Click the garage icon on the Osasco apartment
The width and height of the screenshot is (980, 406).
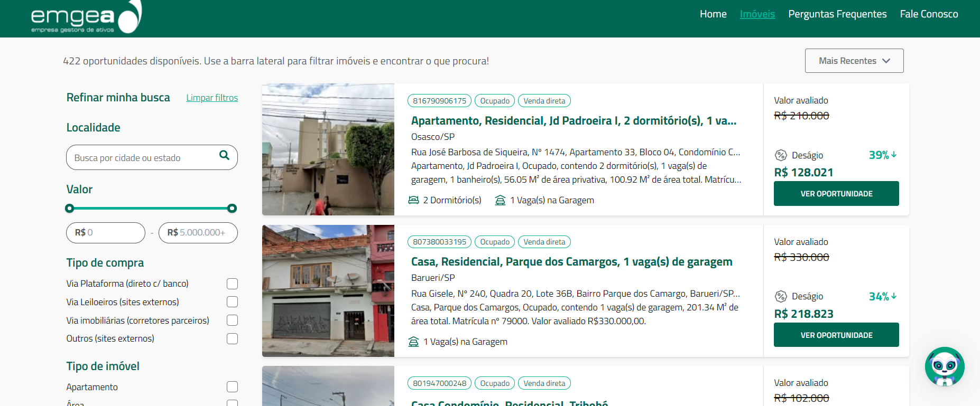pos(500,200)
